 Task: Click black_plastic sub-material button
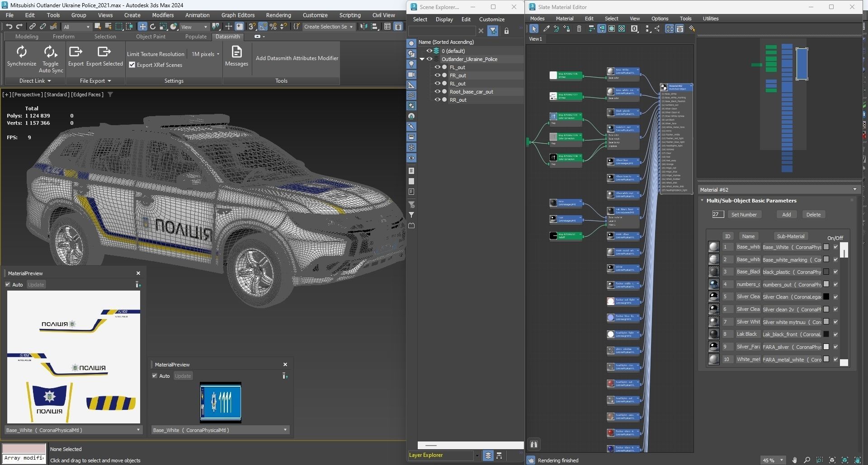[792, 272]
